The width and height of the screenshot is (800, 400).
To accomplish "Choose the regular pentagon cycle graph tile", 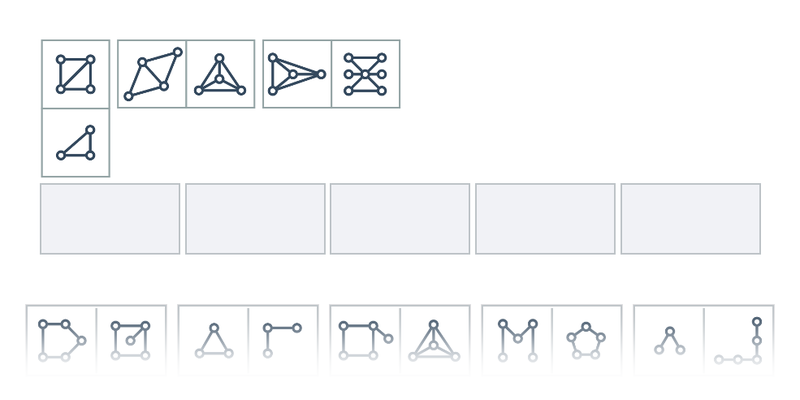I will click(x=587, y=340).
